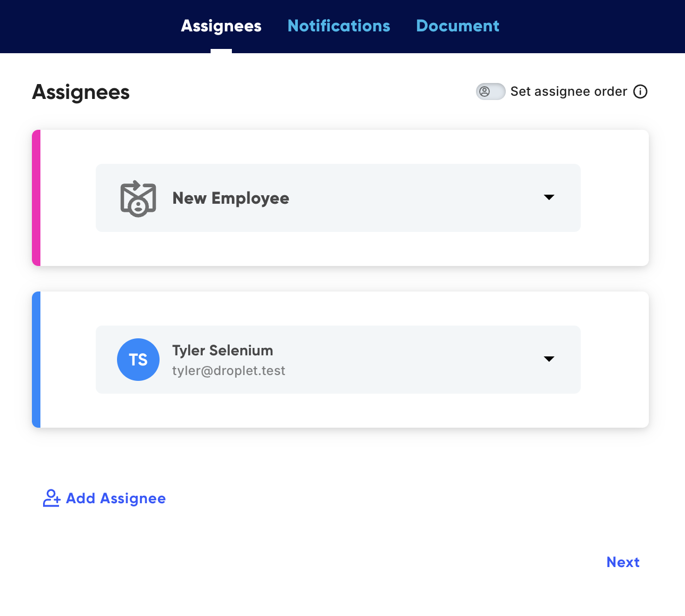This screenshot has width=685, height=616.
Task: Expand the New Employee dropdown arrow
Action: pyautogui.click(x=549, y=197)
